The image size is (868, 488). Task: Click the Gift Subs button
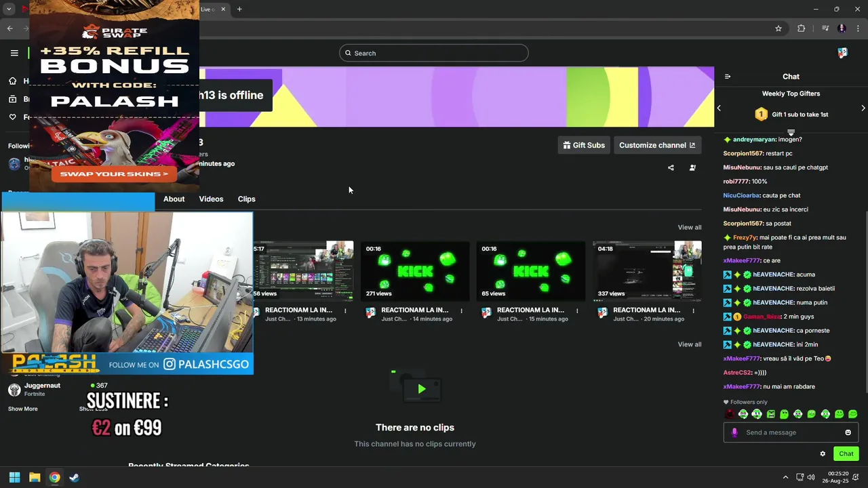click(x=584, y=145)
